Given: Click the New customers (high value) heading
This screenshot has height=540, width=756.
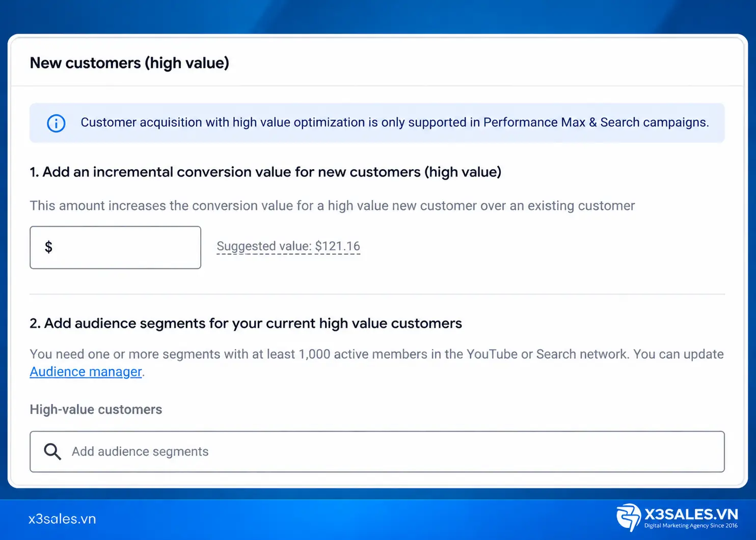Looking at the screenshot, I should (x=129, y=63).
